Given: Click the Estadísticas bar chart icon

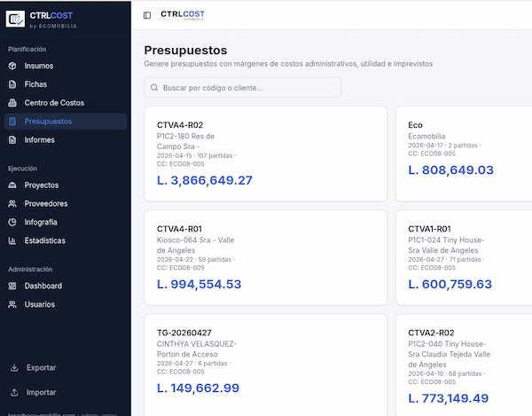Looking at the screenshot, I should pos(12,240).
